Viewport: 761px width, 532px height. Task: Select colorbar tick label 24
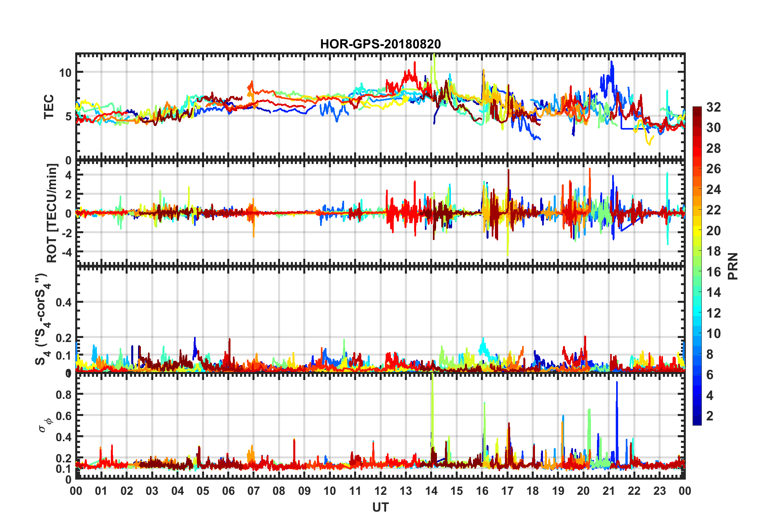[x=713, y=189]
